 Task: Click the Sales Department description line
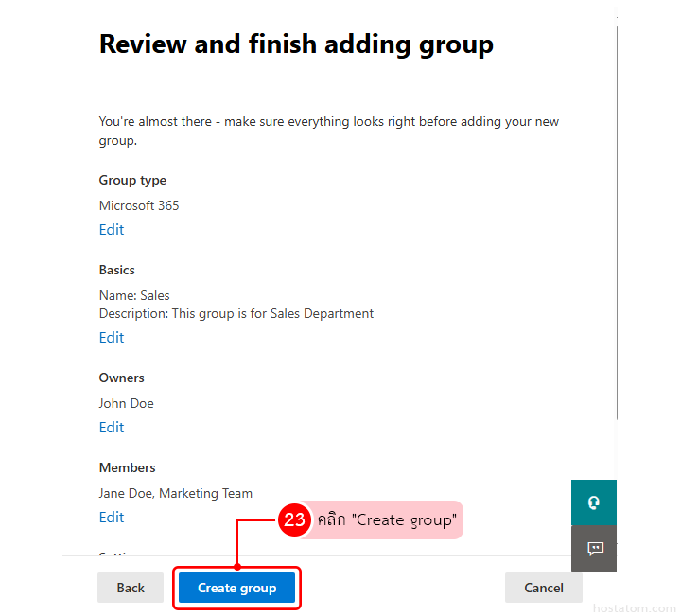coord(236,313)
